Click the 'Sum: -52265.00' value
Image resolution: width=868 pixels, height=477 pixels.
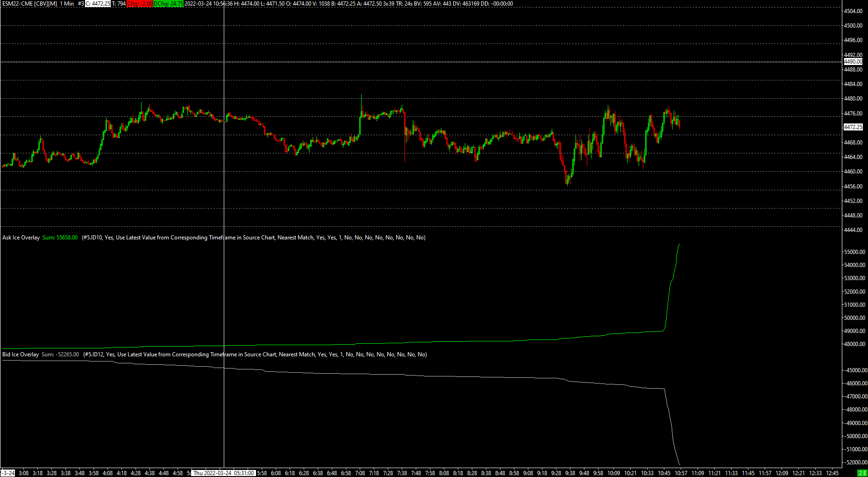60,354
